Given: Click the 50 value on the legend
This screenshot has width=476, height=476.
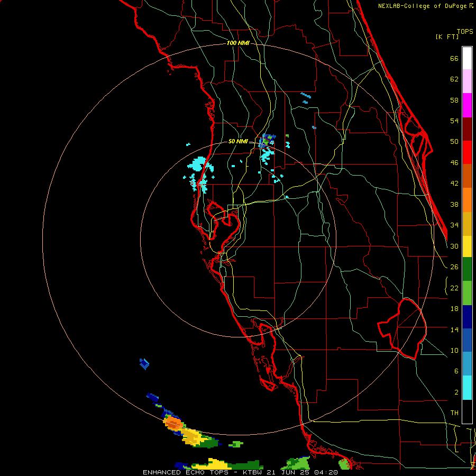Looking at the screenshot, I should (454, 142).
